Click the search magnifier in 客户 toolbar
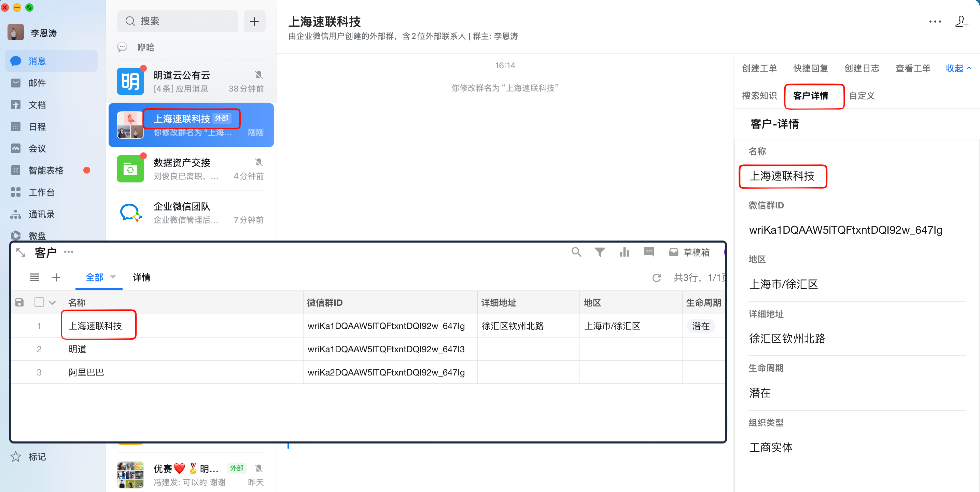The width and height of the screenshot is (980, 492). pyautogui.click(x=576, y=252)
